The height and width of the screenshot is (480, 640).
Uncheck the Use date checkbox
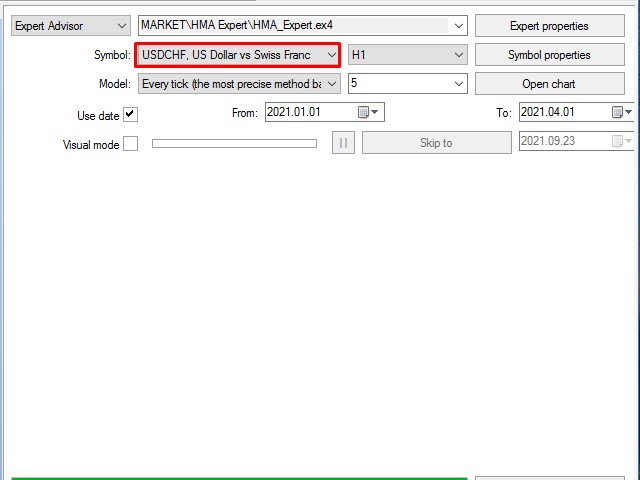coord(131,114)
